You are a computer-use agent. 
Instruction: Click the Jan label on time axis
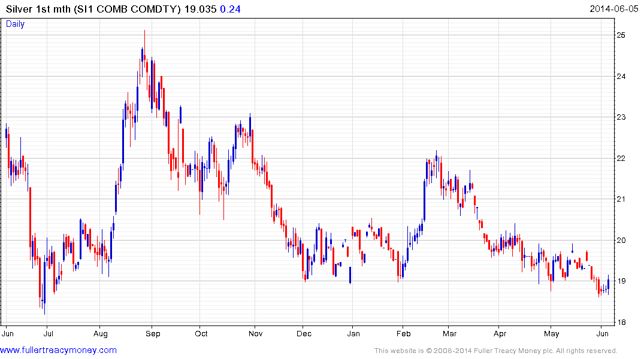click(x=353, y=333)
